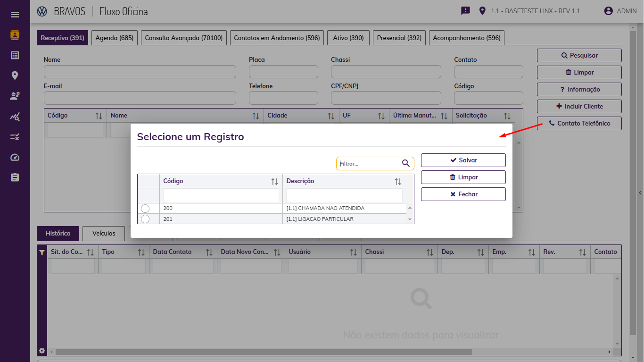Image resolution: width=644 pixels, height=362 pixels.
Task: Click the map pin icon in sidebar
Action: 15,76
